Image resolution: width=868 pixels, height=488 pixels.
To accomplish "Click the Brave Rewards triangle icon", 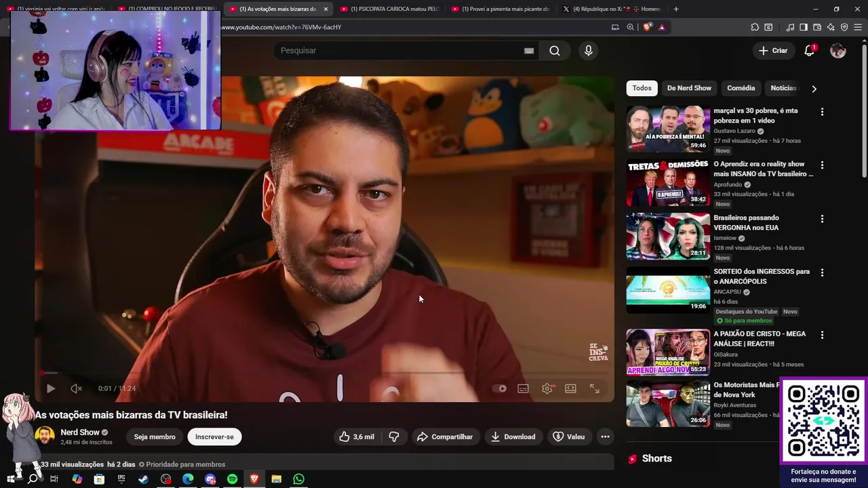I will (x=662, y=27).
